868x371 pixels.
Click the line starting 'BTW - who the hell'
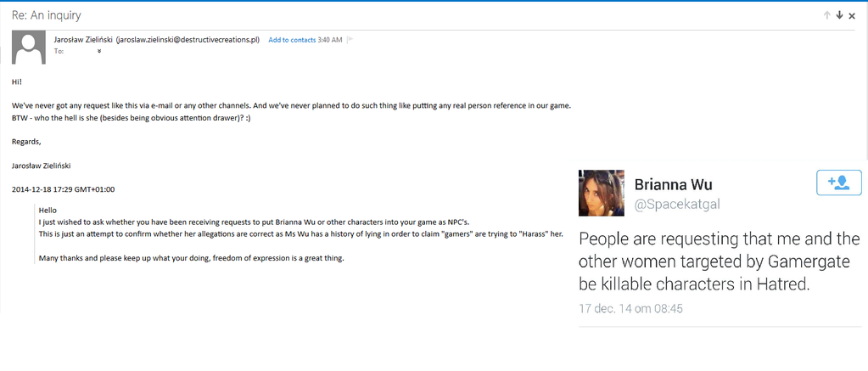pyautogui.click(x=132, y=118)
